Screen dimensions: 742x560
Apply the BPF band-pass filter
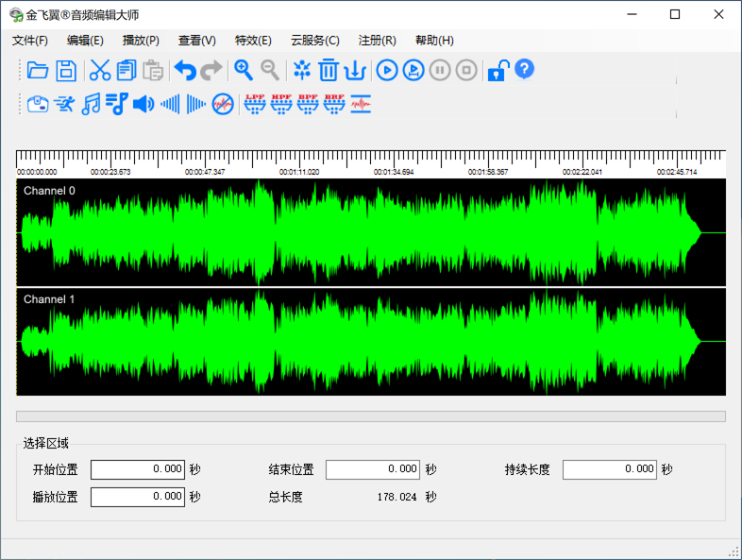coord(308,103)
